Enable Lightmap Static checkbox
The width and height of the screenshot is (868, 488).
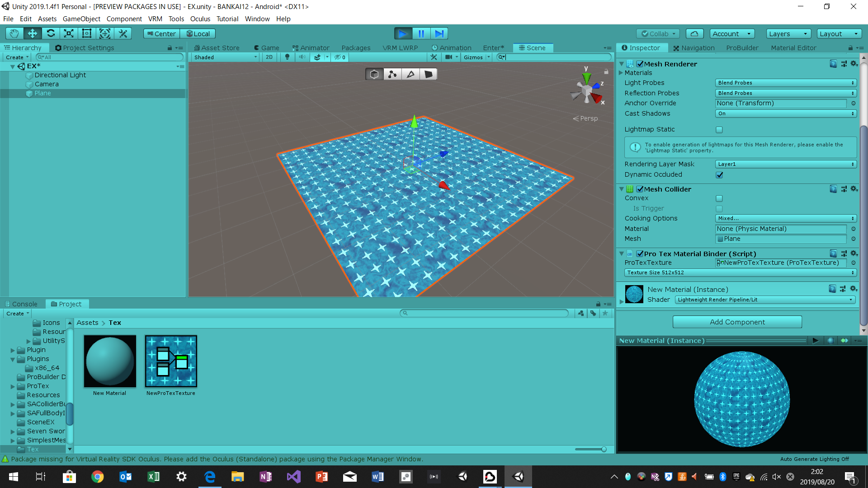719,130
